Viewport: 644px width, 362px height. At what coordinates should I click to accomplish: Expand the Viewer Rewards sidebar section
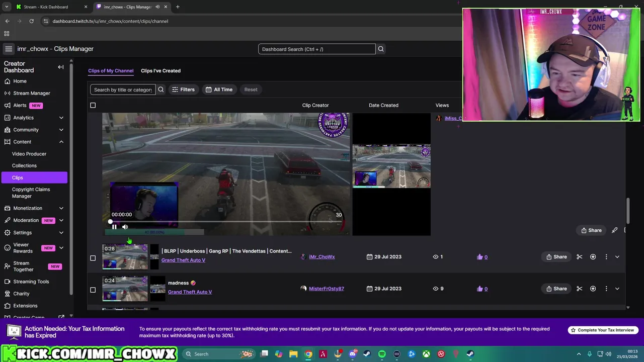pyautogui.click(x=61, y=248)
